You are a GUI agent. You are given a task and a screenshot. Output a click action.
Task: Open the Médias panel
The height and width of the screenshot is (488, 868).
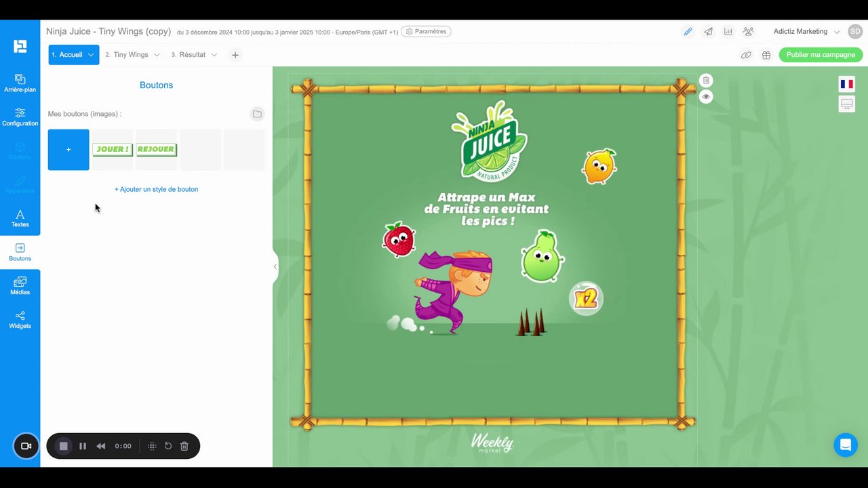[x=20, y=285]
